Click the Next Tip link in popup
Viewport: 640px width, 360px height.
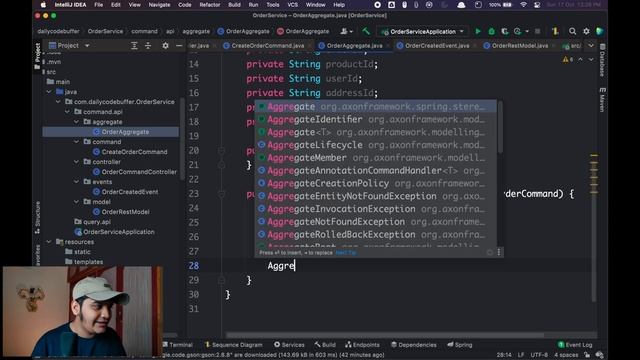pos(346,253)
